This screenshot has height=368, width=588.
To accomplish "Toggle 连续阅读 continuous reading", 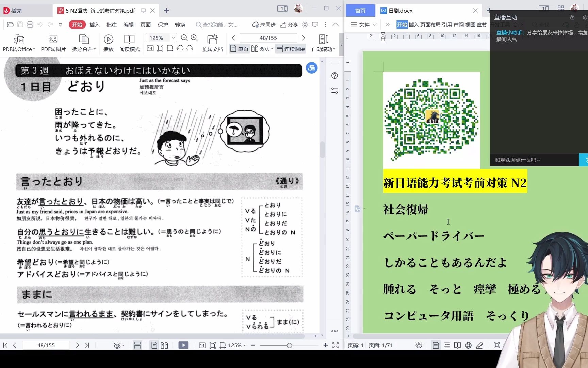I will 291,49.
